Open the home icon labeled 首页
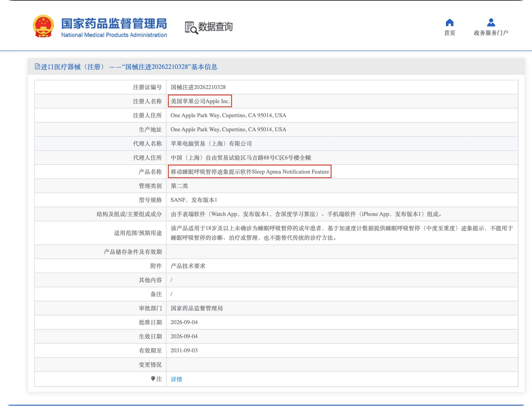 449,22
